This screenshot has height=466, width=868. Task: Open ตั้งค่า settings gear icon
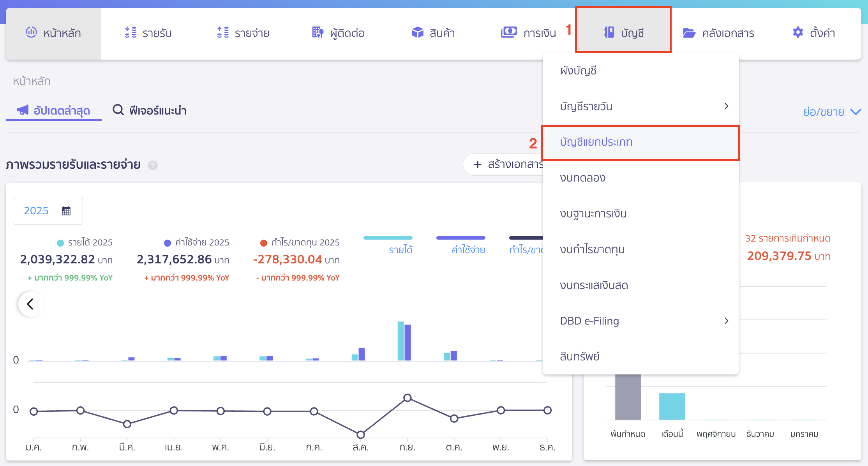(798, 32)
